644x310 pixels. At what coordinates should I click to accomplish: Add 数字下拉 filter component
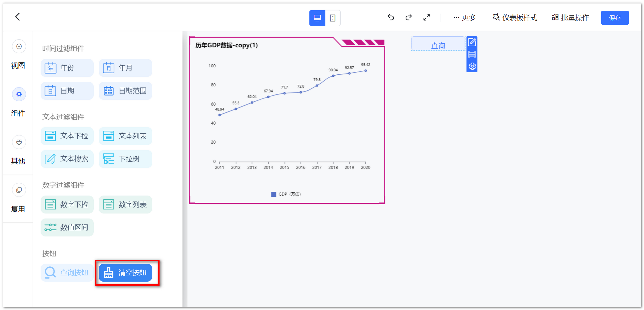click(x=67, y=205)
